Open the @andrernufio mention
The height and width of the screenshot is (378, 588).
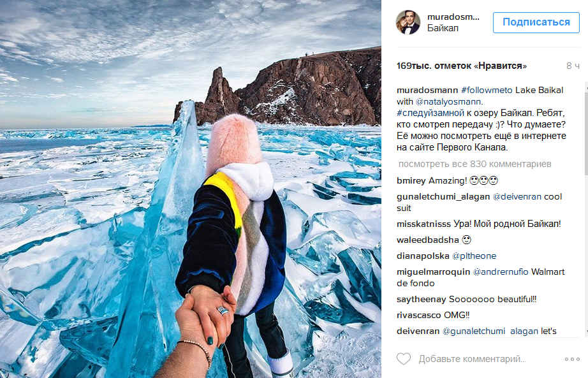coord(501,272)
